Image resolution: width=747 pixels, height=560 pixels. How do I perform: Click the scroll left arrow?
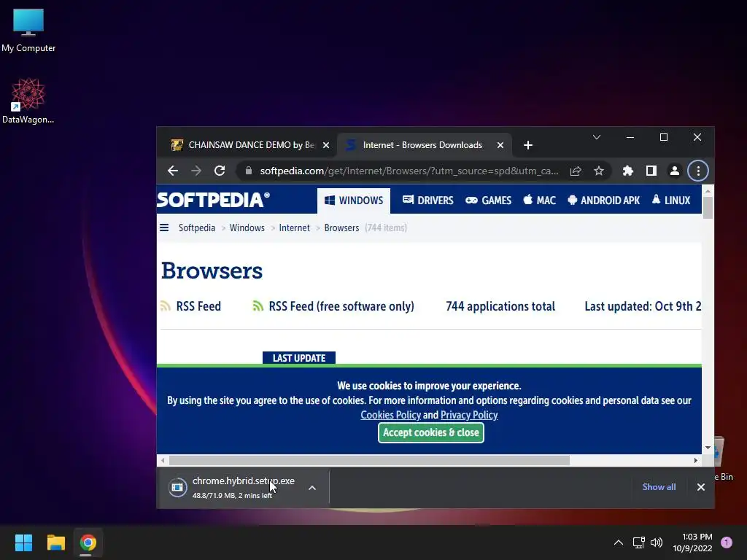(163, 461)
